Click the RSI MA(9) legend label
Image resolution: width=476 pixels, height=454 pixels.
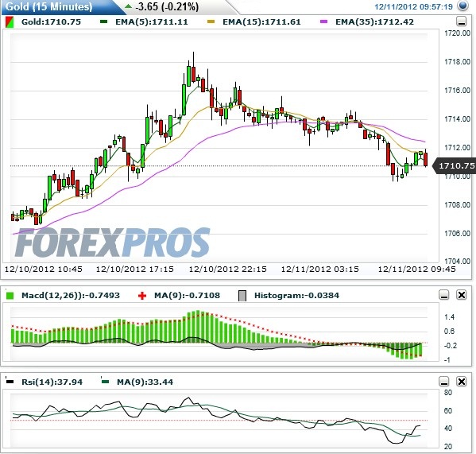tap(145, 382)
